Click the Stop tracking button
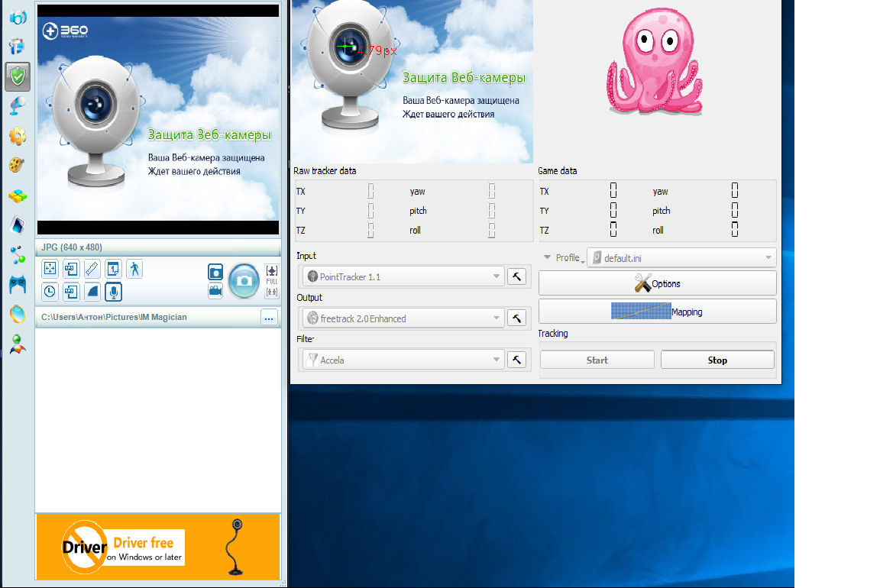Image resolution: width=880 pixels, height=588 pixels. click(x=717, y=360)
